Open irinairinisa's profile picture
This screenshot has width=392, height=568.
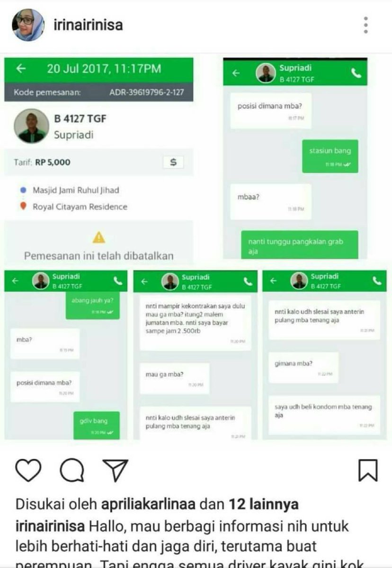pos(28,25)
